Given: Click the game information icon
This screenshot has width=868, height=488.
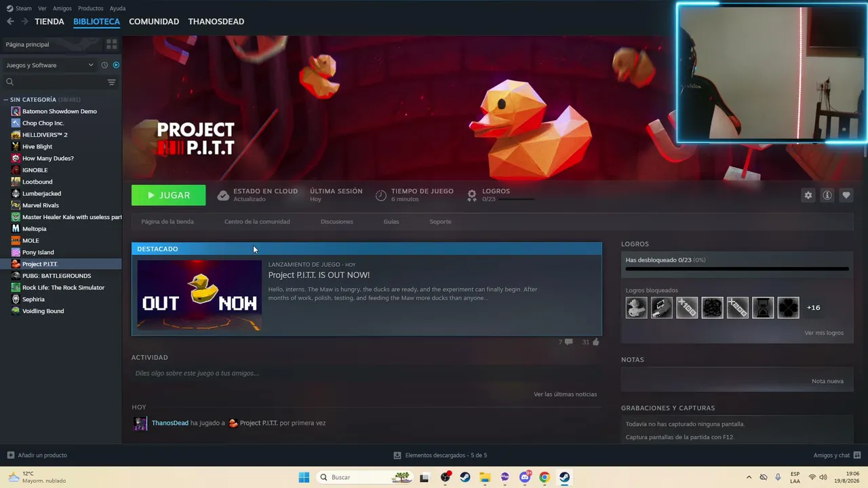Looking at the screenshot, I should coord(827,195).
